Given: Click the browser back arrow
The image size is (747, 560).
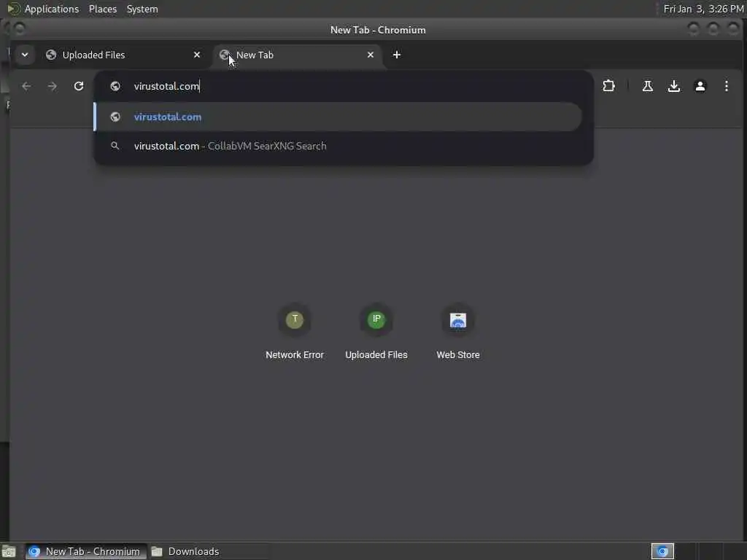Looking at the screenshot, I should click(x=26, y=86).
